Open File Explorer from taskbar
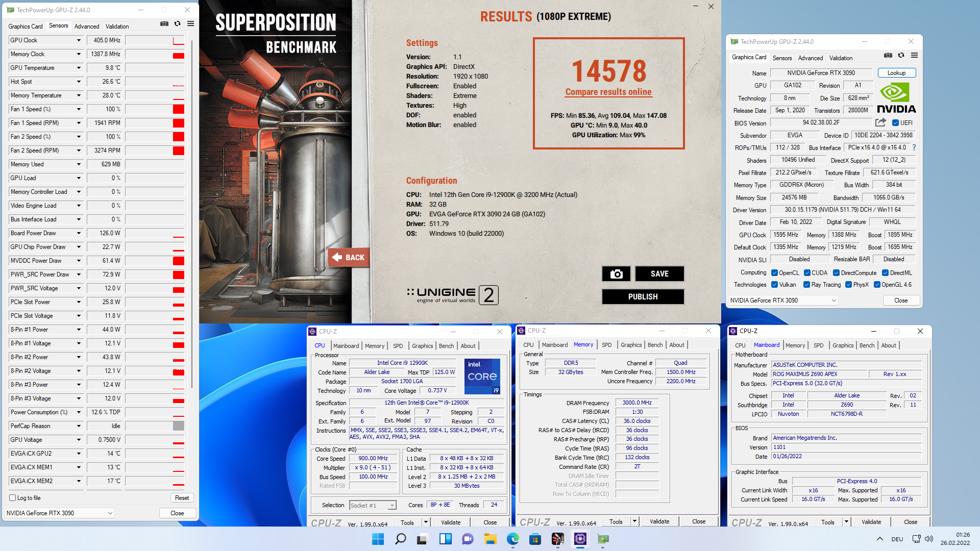980x551 pixels. point(490,539)
